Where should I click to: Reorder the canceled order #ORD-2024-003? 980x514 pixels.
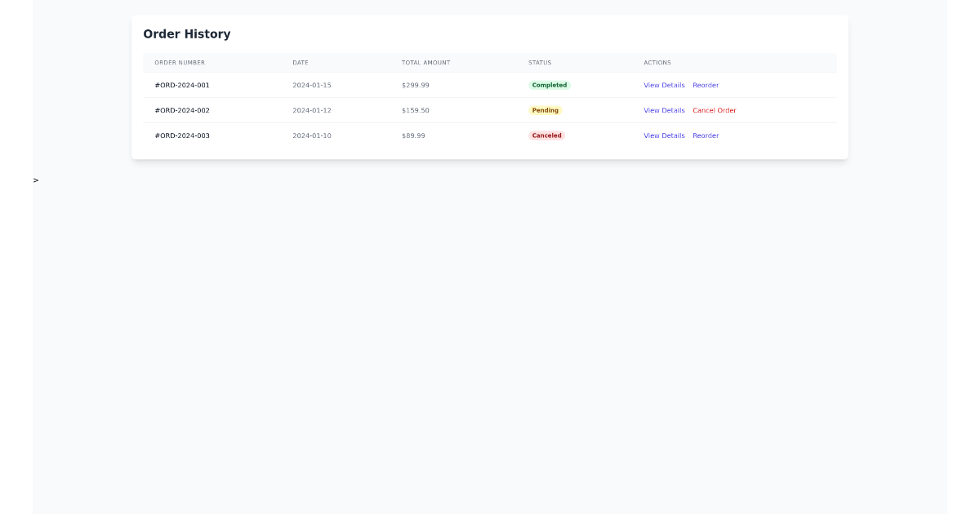click(706, 135)
